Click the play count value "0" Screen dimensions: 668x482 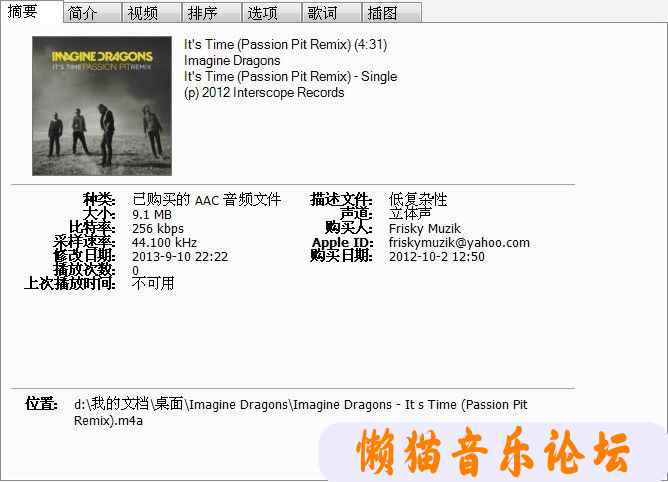coord(135,270)
